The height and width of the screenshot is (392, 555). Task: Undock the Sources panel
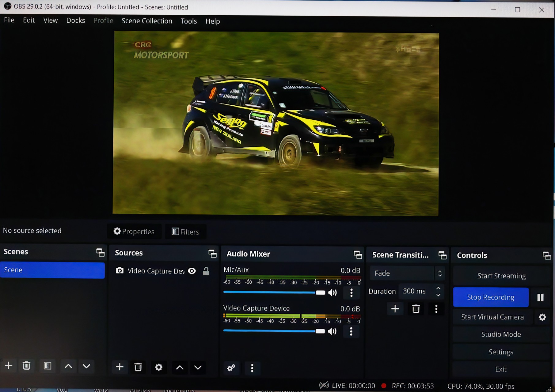coord(212,254)
